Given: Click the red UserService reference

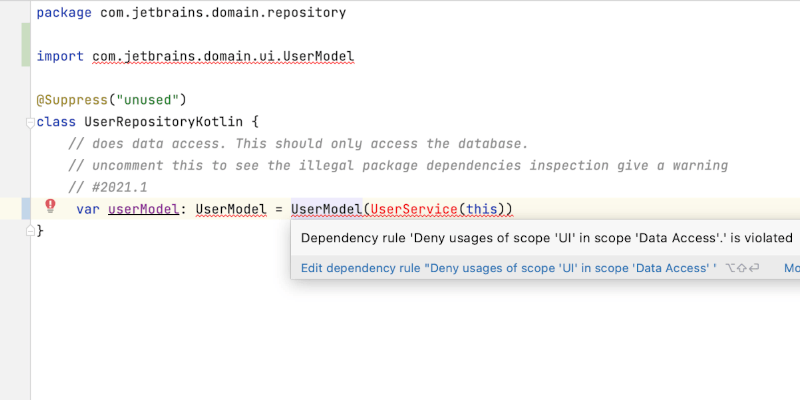Looking at the screenshot, I should [x=414, y=209].
